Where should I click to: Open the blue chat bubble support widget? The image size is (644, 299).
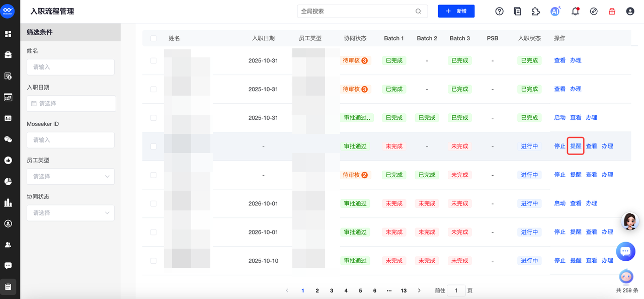click(x=625, y=251)
